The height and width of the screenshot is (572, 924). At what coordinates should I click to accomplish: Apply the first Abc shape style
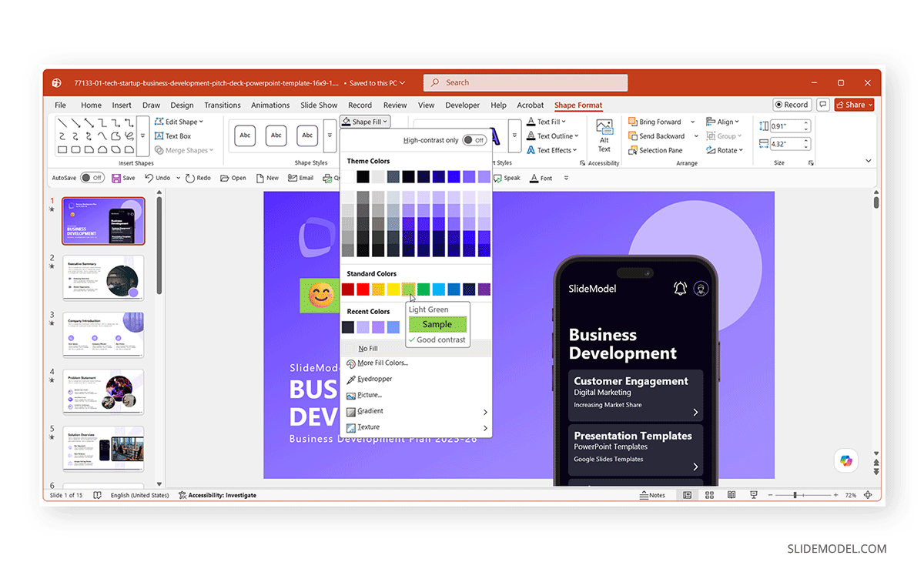245,135
